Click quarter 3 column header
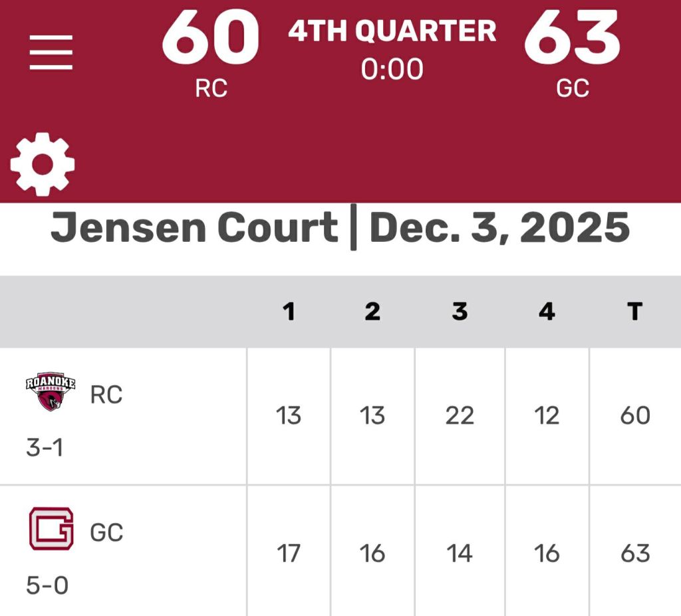The height and width of the screenshot is (616, 681). coord(460,311)
